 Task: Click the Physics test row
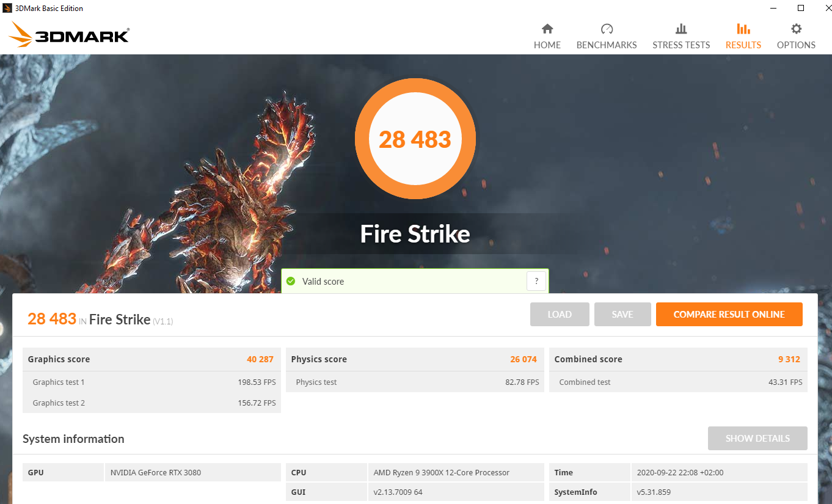tap(415, 382)
